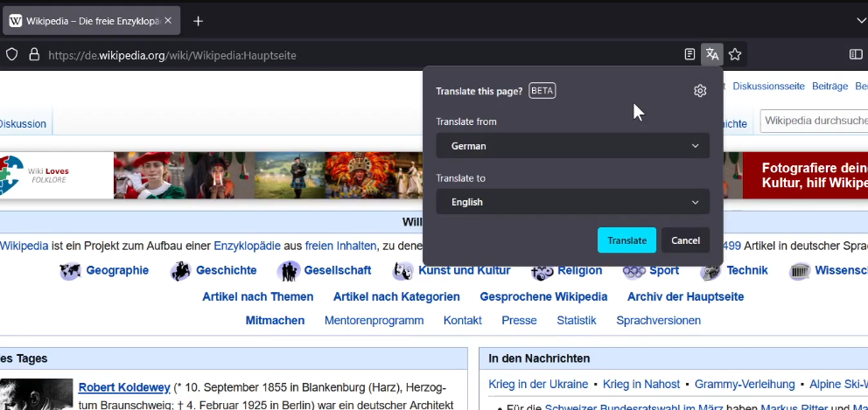Click the Technik gear icon
Viewport: 868px width, 410px height.
pos(710,271)
